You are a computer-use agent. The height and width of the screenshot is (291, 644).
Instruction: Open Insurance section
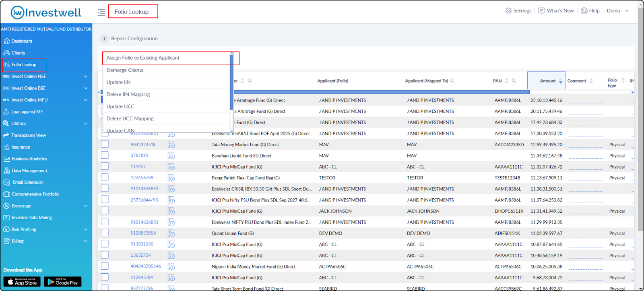pyautogui.click(x=17, y=147)
